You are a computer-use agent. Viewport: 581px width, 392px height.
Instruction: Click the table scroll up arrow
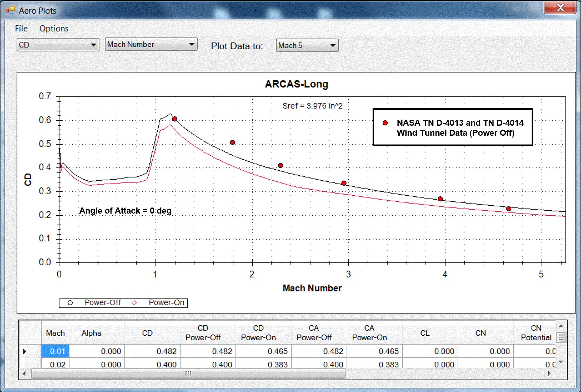point(561,326)
